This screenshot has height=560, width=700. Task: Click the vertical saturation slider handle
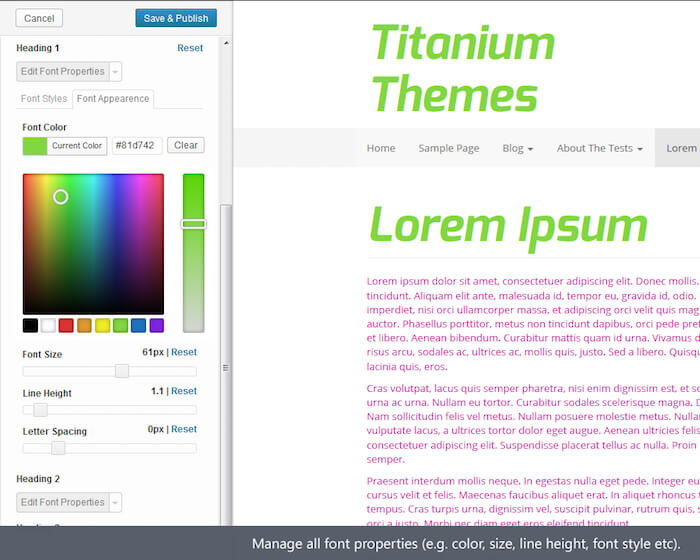click(x=193, y=224)
